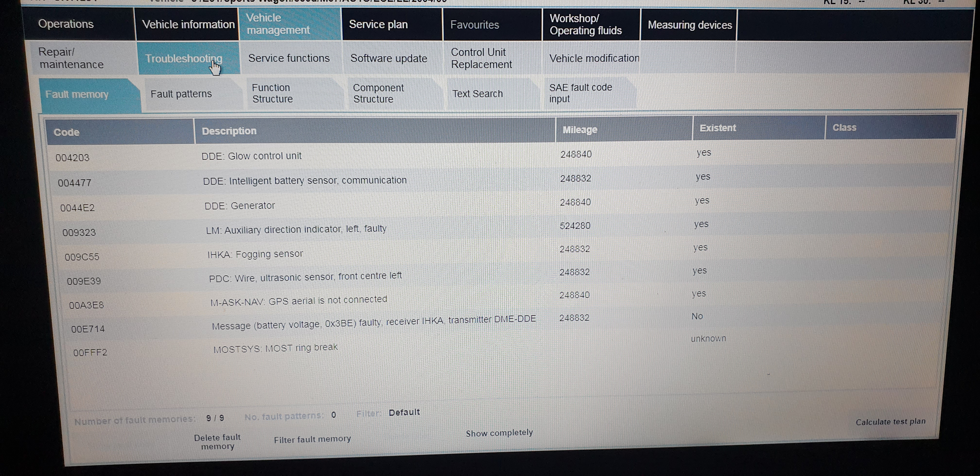Open the Operations menu tab
Screen dimensions: 980x476
66,24
